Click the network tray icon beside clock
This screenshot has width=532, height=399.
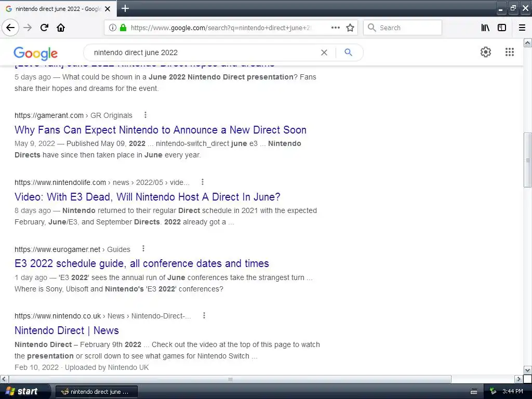tap(494, 392)
